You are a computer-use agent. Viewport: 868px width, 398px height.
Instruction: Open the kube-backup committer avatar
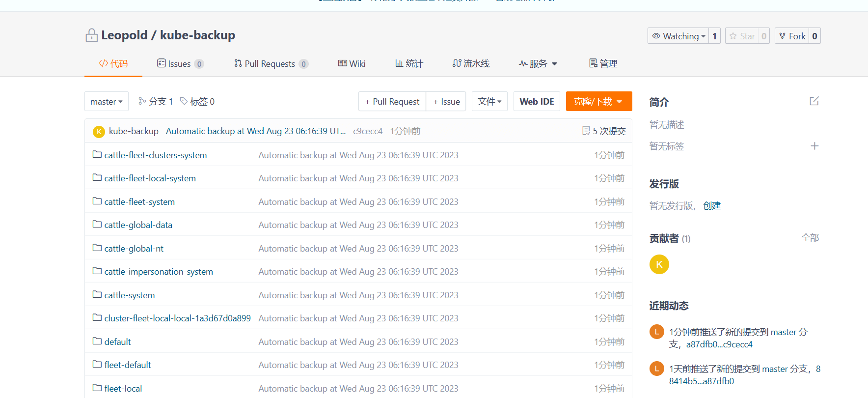(x=99, y=131)
